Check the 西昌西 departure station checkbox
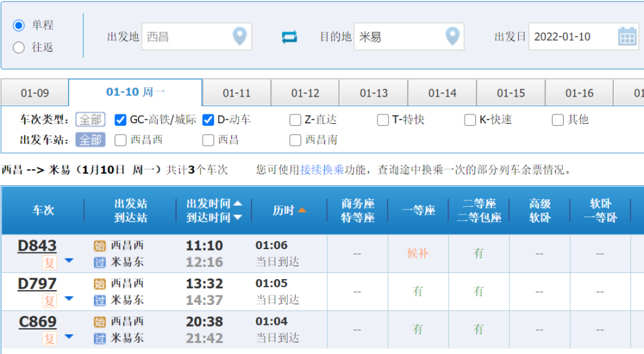 (121, 140)
